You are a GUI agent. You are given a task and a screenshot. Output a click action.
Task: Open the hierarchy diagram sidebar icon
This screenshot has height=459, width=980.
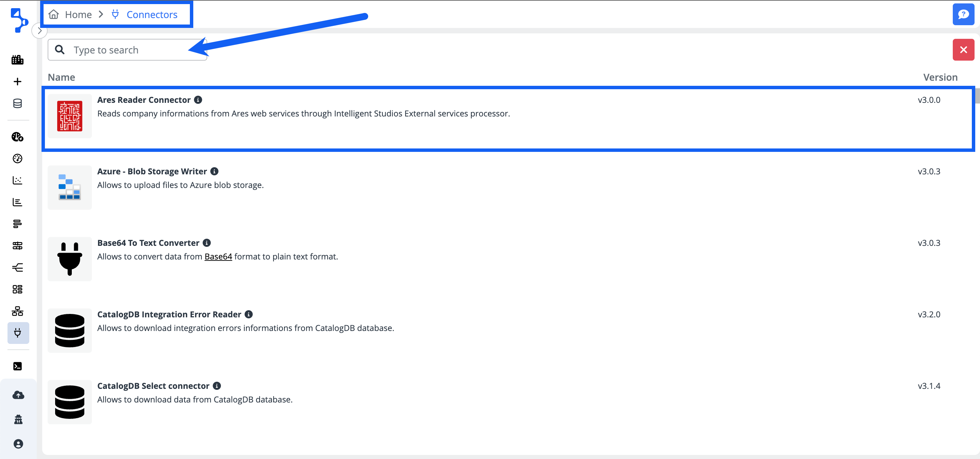(17, 311)
